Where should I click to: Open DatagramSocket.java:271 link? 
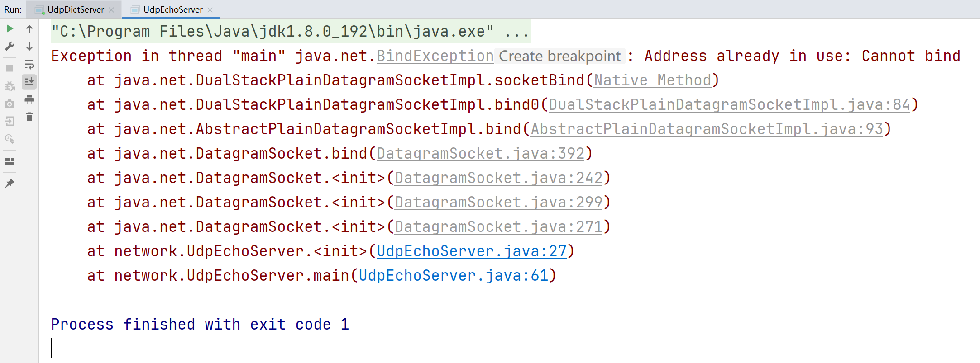pos(499,227)
